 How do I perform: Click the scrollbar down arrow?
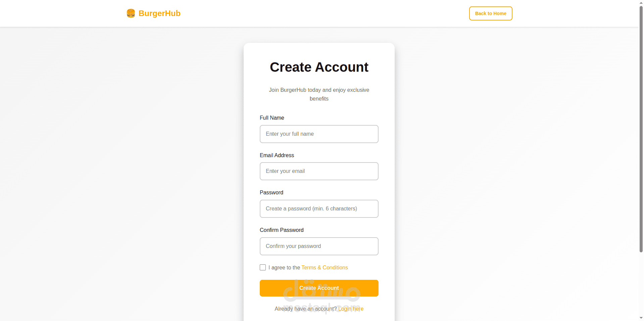coord(641,318)
